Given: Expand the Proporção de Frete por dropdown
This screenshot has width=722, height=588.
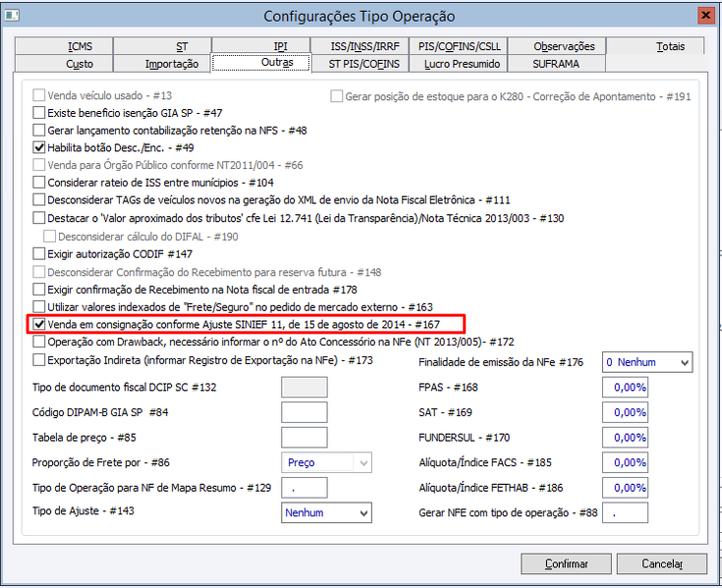Looking at the screenshot, I should click(326, 463).
